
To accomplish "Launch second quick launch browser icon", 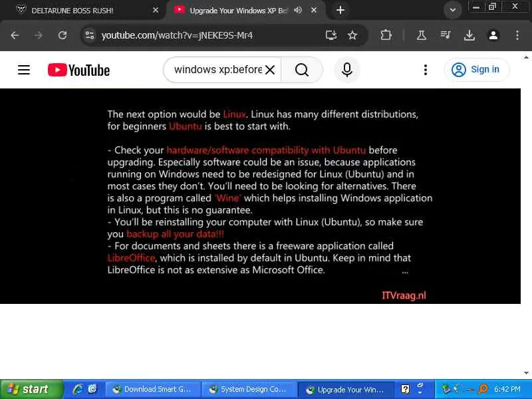I will coord(92,389).
